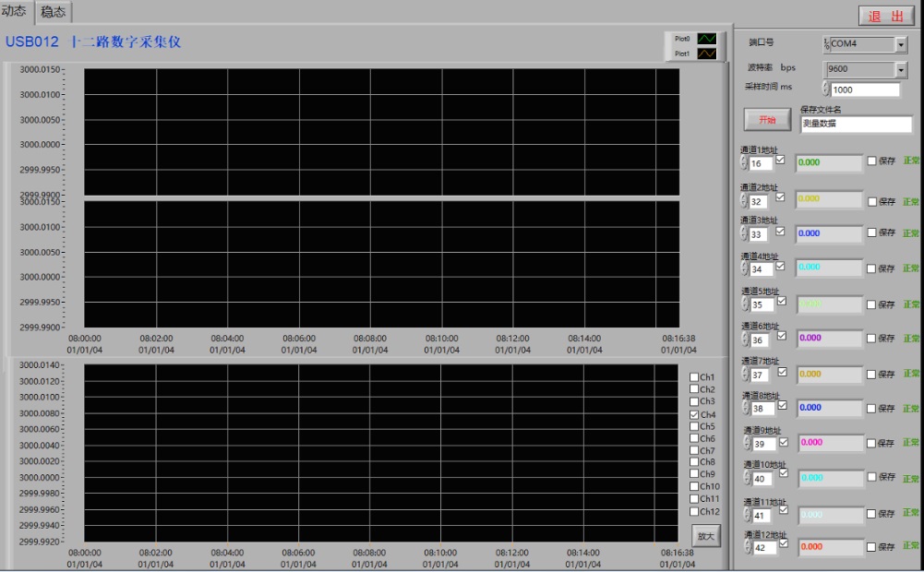Switch to the 动态 tab
Image resolution: width=924 pixels, height=572 pixels.
point(16,11)
